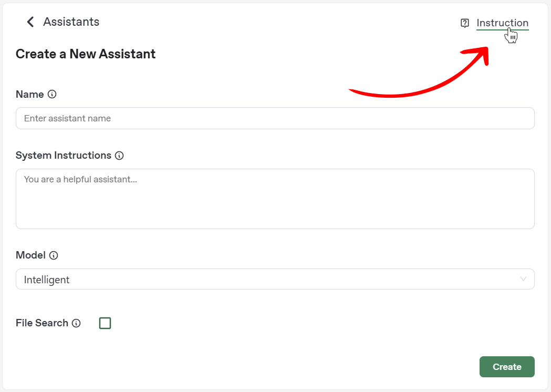Screen dimensions: 551x392
Task: Click the File Search label text
Action: pyautogui.click(x=42, y=323)
